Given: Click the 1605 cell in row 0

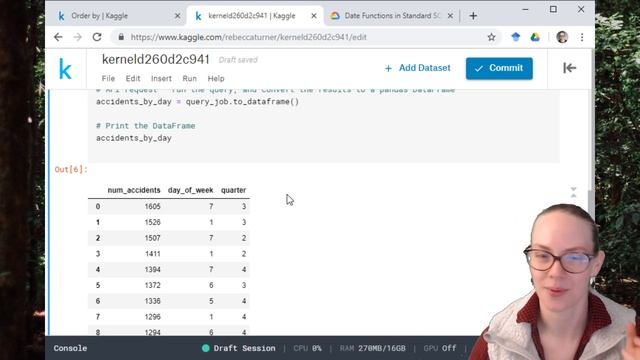Looking at the screenshot, I should click(x=152, y=207).
